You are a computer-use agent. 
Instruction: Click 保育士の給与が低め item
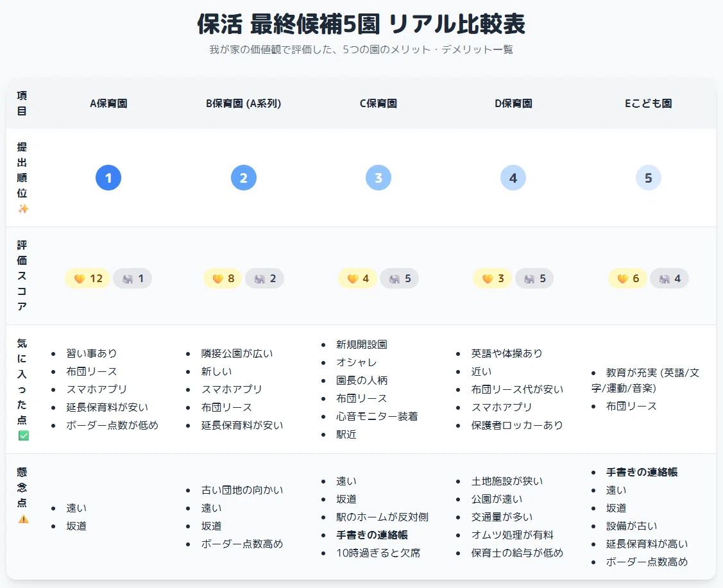[517, 553]
